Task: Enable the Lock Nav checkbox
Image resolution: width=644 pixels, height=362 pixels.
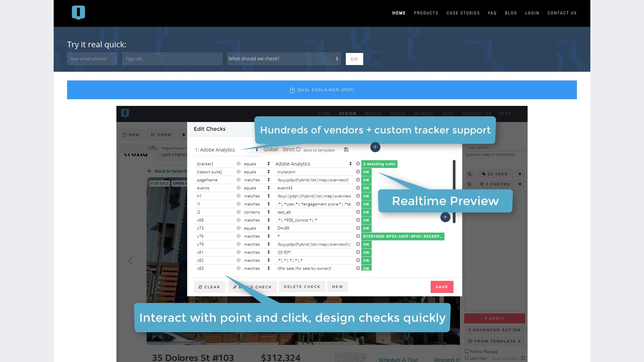Action: (x=467, y=358)
